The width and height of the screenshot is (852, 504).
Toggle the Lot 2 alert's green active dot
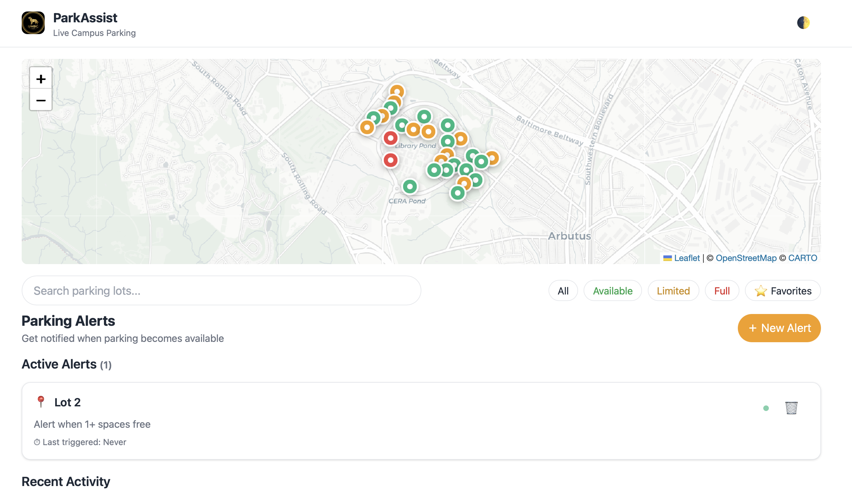766,408
